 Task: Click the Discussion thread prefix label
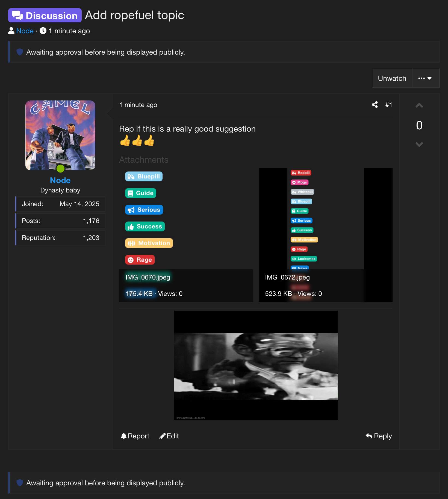click(51, 16)
